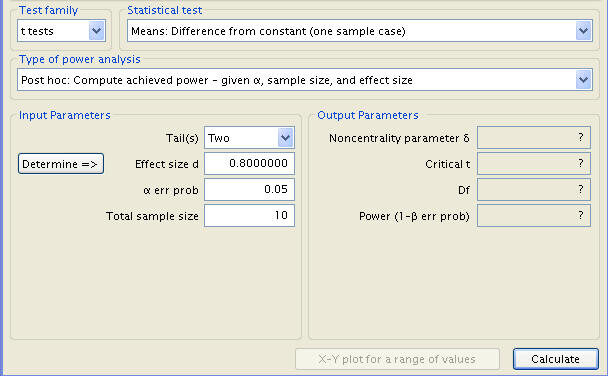Click the Calculate button
608x376 pixels.
556,359
